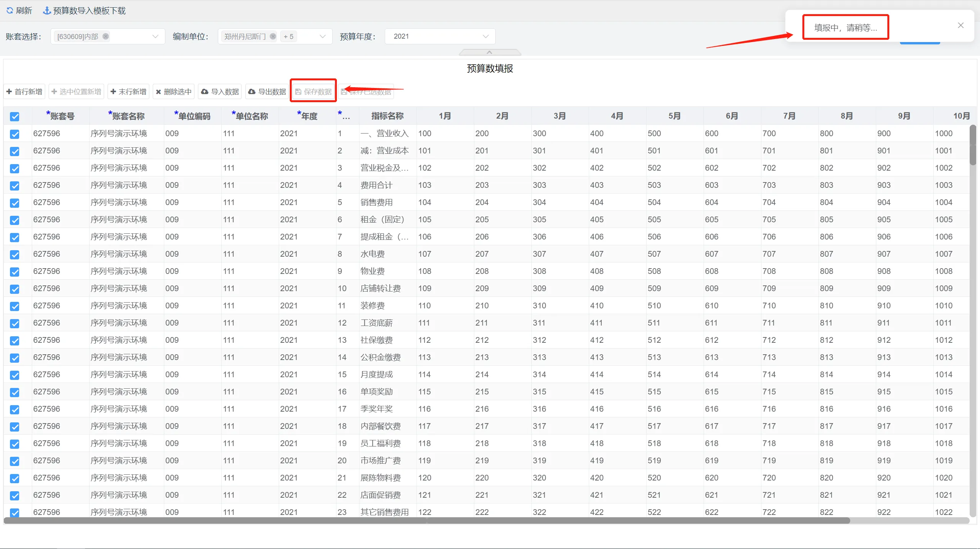Click the 公积金缴费 indicator cell
This screenshot has width=980, height=549.
coord(387,357)
